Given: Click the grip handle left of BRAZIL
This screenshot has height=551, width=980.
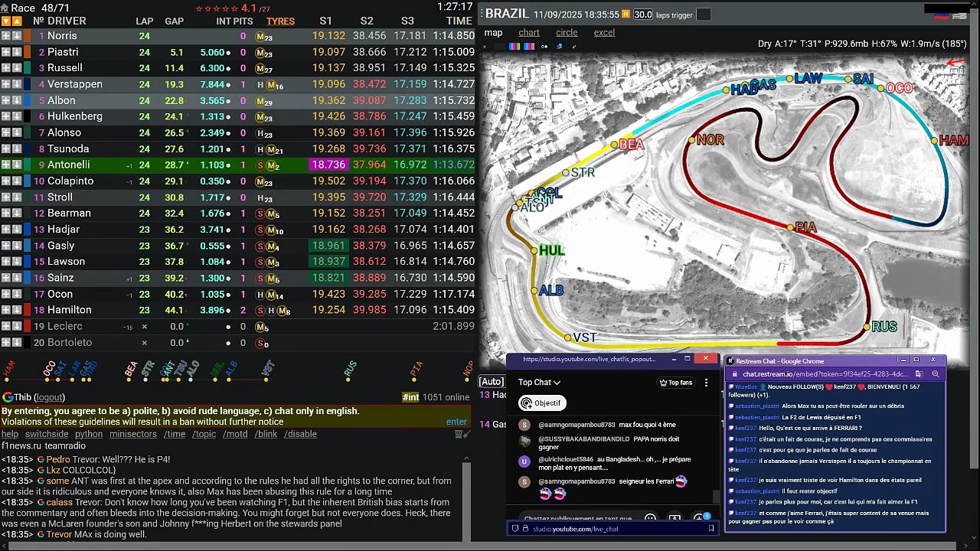Looking at the screenshot, I should click(481, 14).
